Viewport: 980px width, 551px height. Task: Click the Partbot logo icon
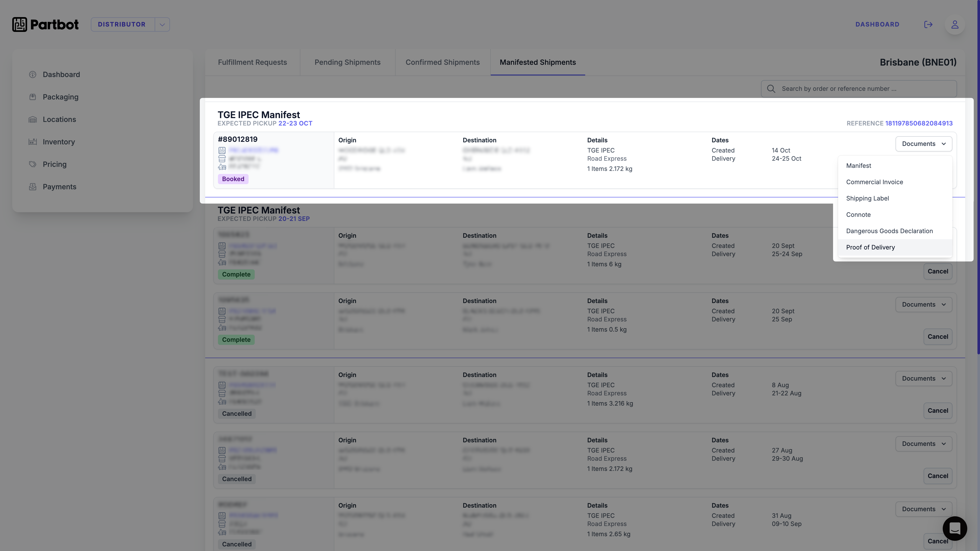(x=20, y=24)
